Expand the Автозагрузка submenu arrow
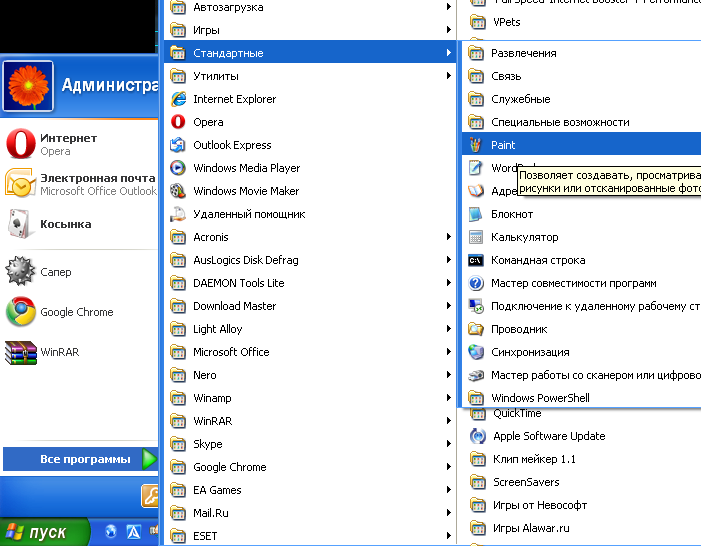The image size is (701, 546). pos(448,7)
